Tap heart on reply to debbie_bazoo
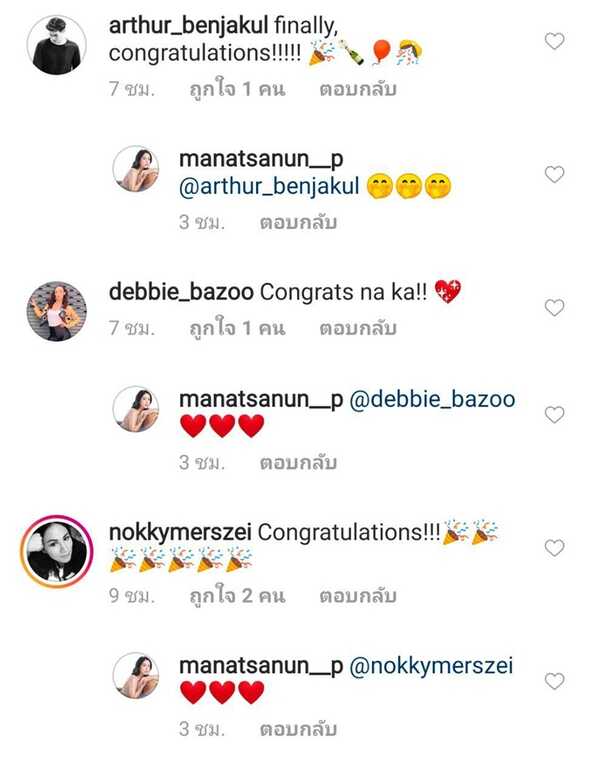This screenshot has height=777, width=600. point(554,415)
